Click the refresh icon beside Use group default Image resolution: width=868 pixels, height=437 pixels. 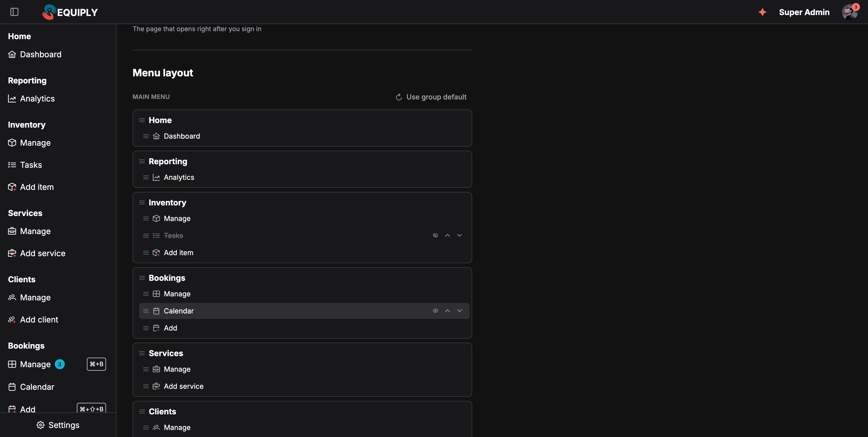coord(399,97)
